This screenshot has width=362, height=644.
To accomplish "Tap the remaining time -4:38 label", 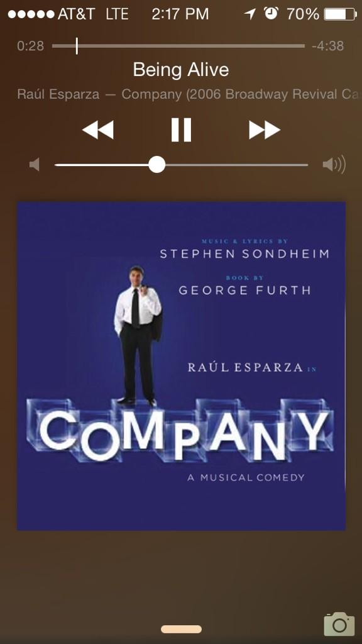I will point(327,45).
